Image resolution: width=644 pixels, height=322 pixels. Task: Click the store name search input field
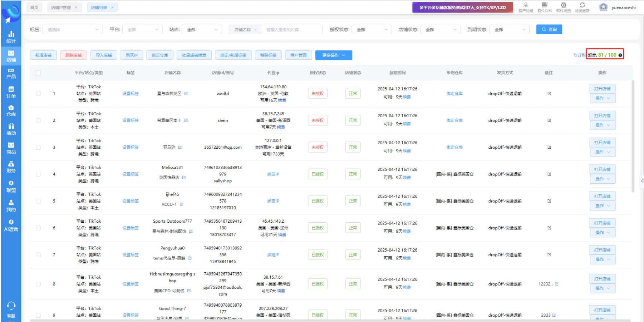click(291, 30)
